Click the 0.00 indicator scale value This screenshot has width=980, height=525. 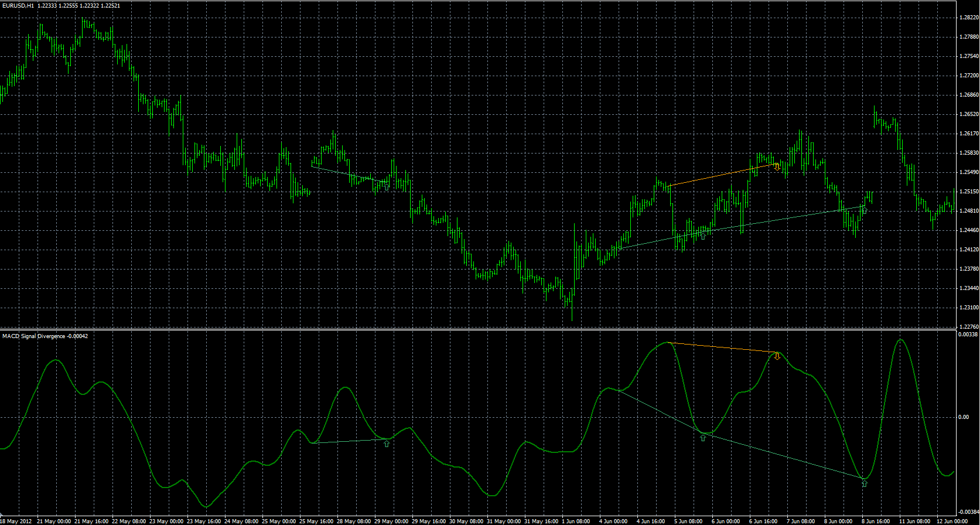964,417
